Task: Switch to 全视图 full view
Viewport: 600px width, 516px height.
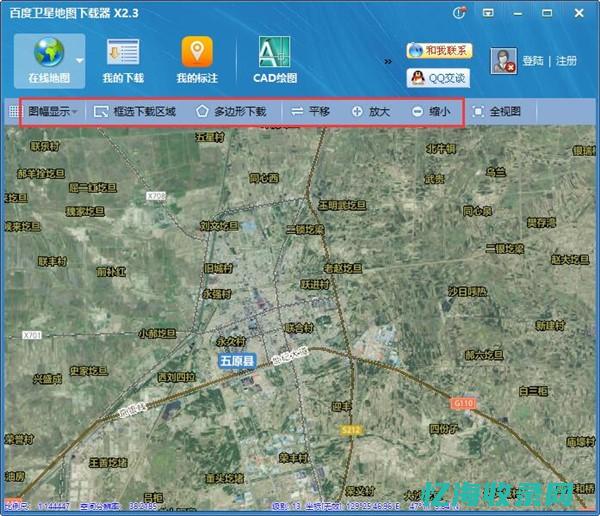Action: tap(496, 112)
